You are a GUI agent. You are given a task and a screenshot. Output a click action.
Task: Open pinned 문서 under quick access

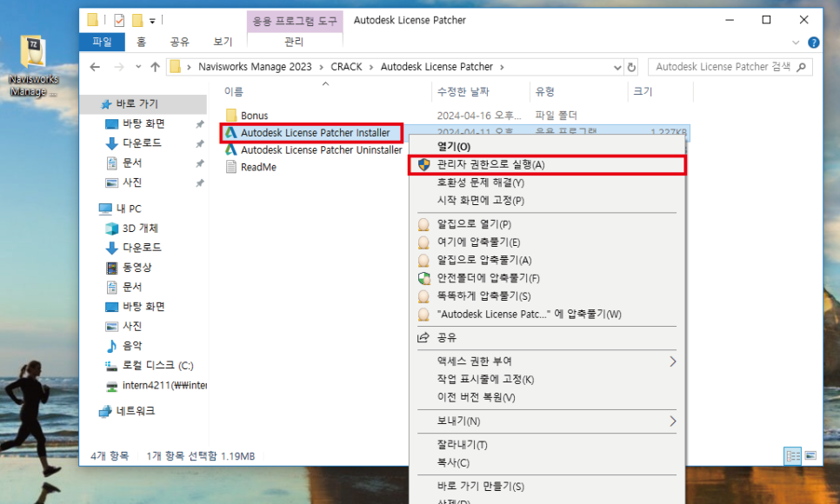[x=132, y=162]
